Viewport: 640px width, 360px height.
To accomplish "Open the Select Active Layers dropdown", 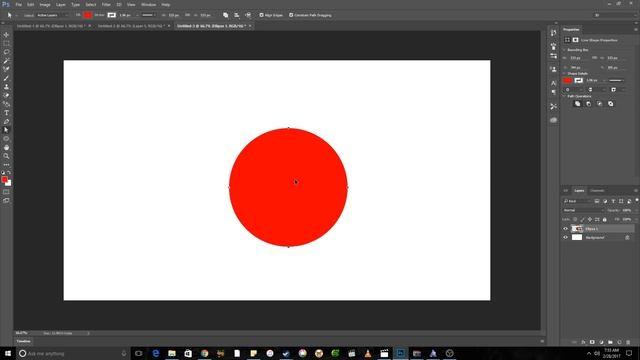I will coord(52,15).
